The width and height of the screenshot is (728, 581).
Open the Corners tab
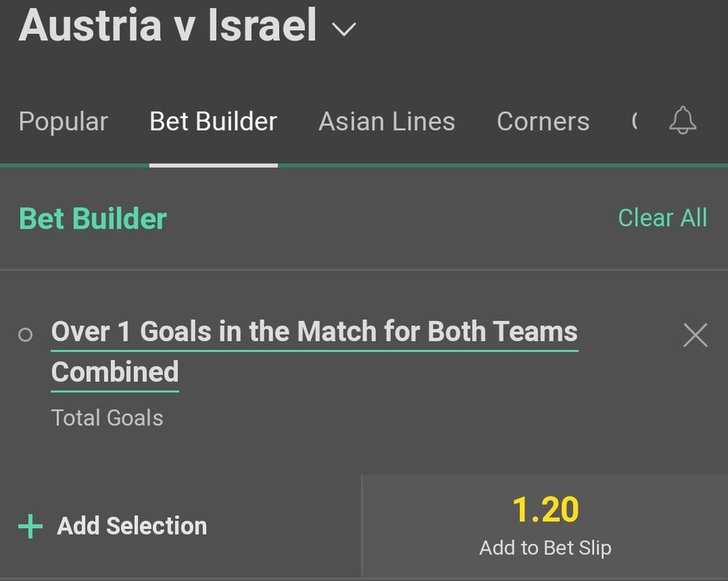tap(543, 122)
